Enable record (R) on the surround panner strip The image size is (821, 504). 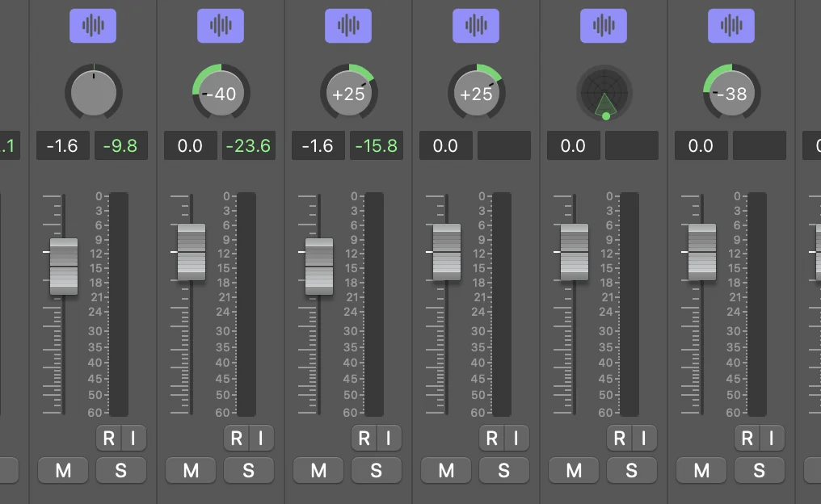click(x=620, y=439)
